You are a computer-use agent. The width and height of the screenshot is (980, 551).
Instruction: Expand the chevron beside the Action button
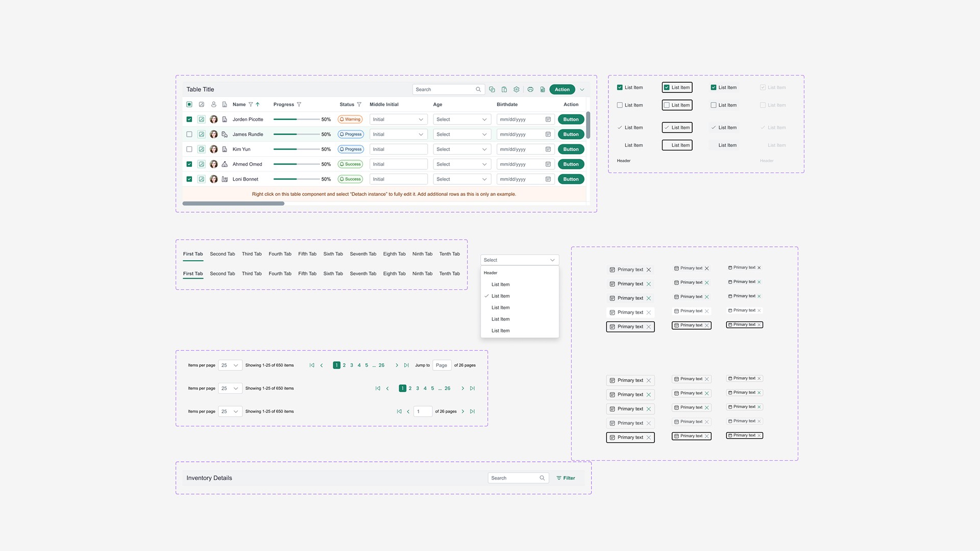(582, 90)
